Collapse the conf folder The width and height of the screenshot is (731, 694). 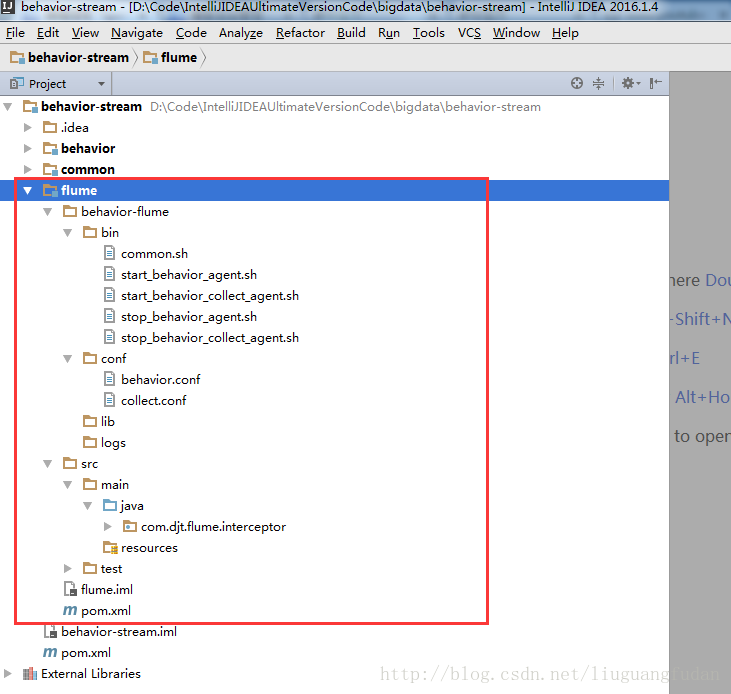pos(68,358)
